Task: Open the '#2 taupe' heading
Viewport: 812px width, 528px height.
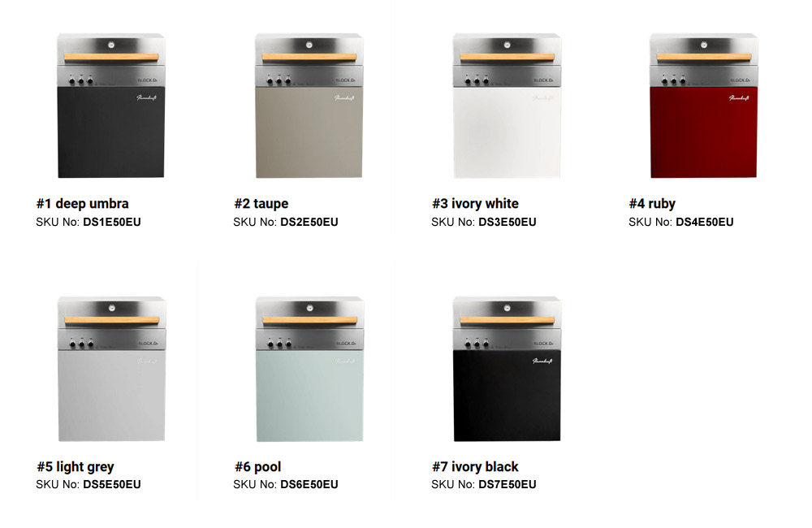Action: point(261,204)
